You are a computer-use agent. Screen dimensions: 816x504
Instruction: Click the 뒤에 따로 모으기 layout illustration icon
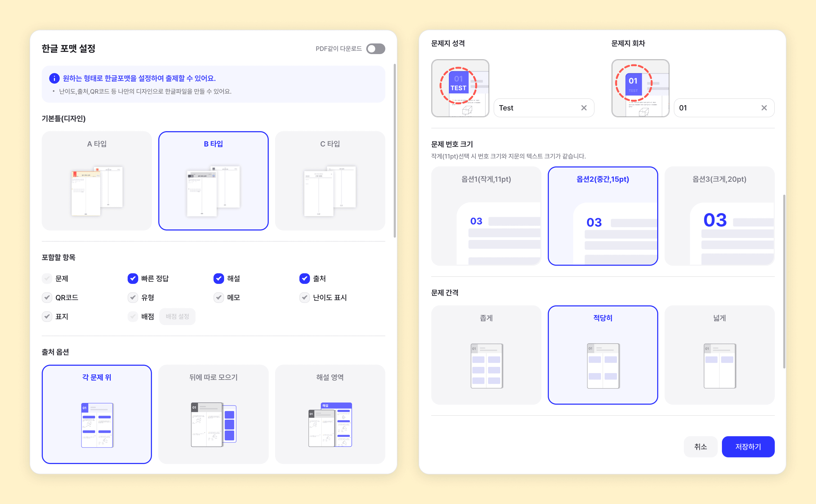tap(214, 425)
